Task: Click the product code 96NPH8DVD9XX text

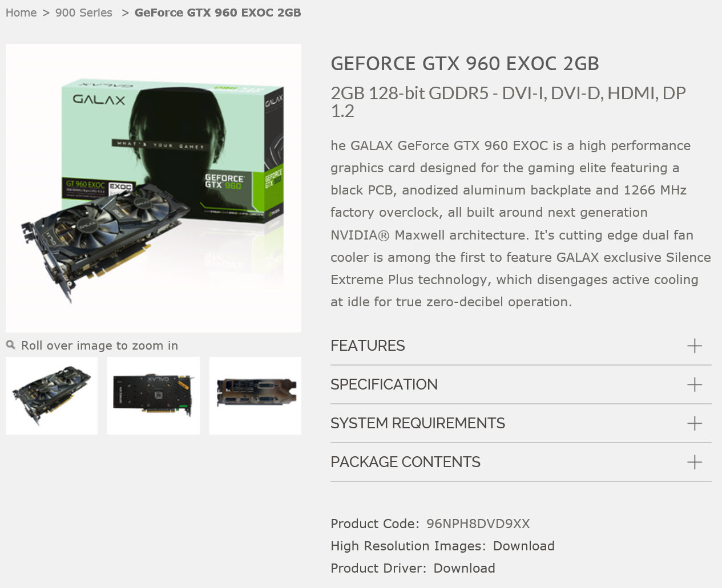Action: (478, 524)
